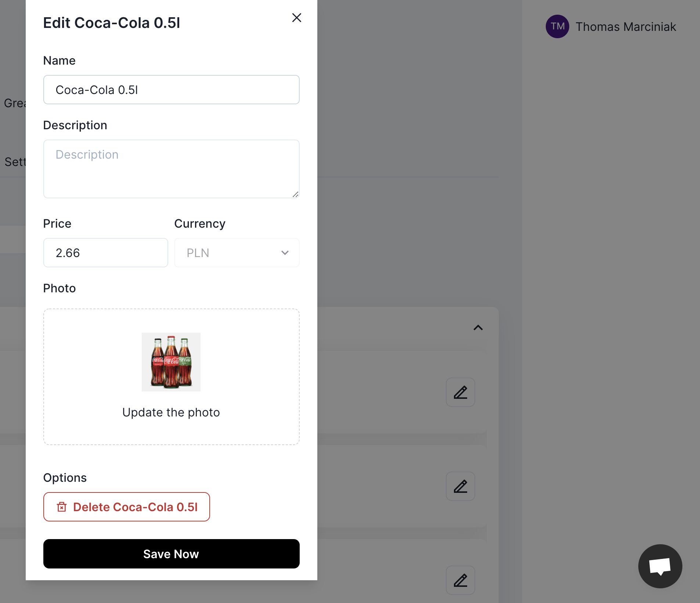700x603 pixels.
Task: Click the trash icon inside the Delete button
Action: 61,507
